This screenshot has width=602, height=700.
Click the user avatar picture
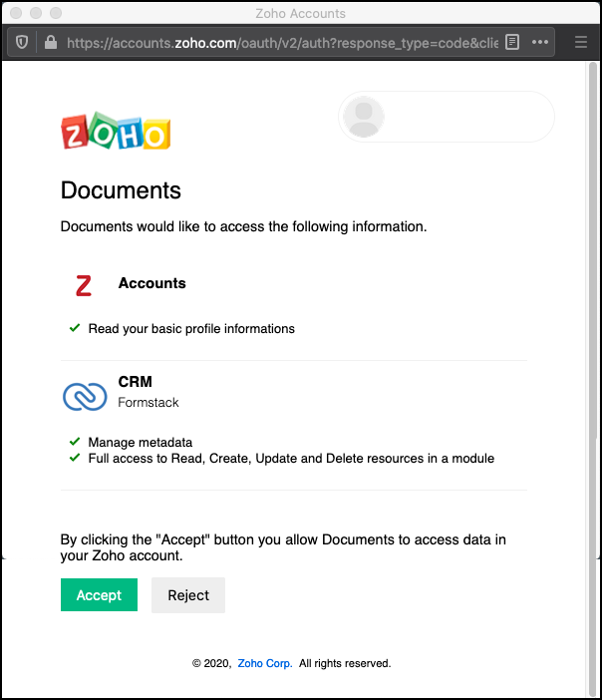point(363,118)
